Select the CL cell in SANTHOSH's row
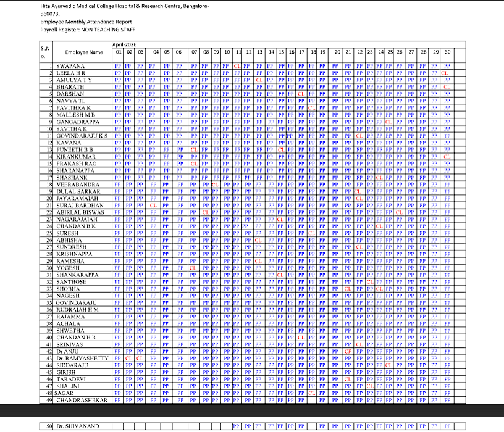This screenshot has width=504, height=432. point(370,282)
